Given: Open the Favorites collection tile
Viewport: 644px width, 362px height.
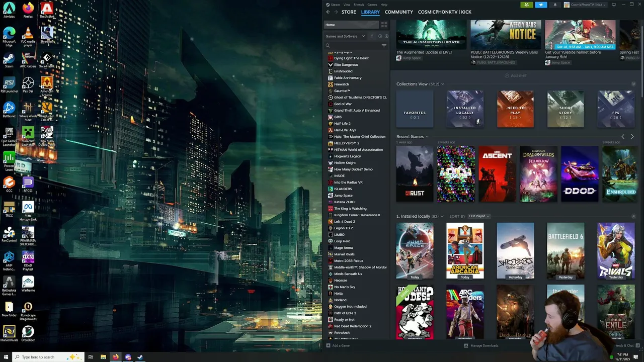Looking at the screenshot, I should click(415, 109).
